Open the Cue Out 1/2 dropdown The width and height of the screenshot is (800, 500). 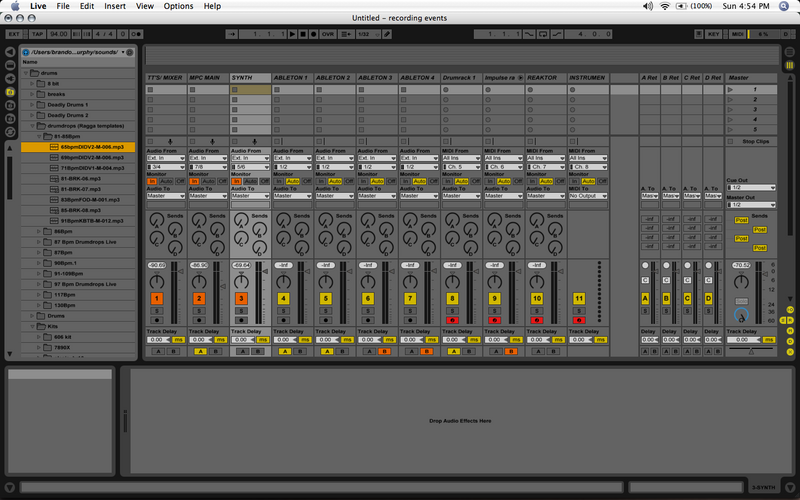pyautogui.click(x=751, y=187)
